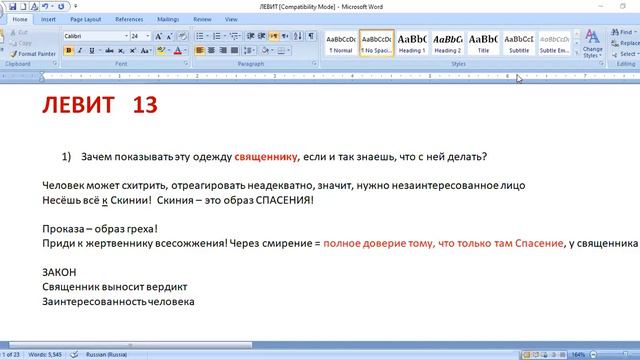The height and width of the screenshot is (360, 640).
Task: Click the Save icon in Quick Access
Action: tap(12, 7)
